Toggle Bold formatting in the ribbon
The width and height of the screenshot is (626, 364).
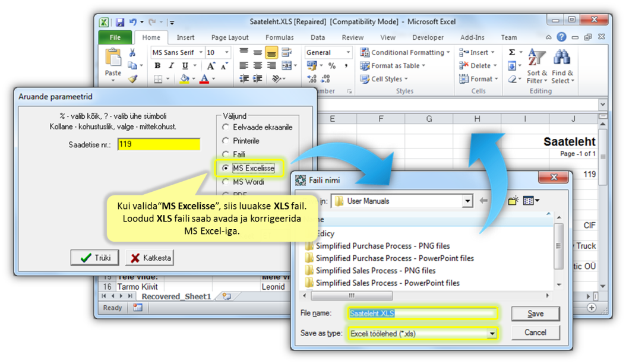(x=157, y=66)
